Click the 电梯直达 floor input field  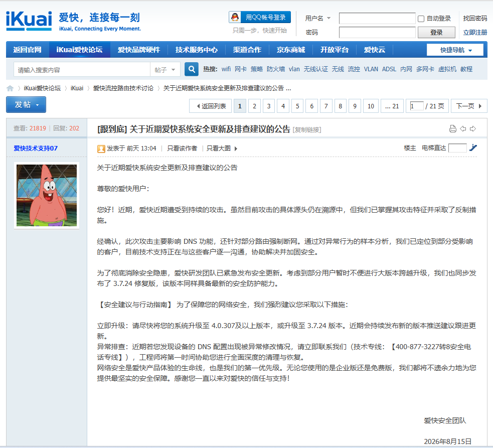click(457, 148)
